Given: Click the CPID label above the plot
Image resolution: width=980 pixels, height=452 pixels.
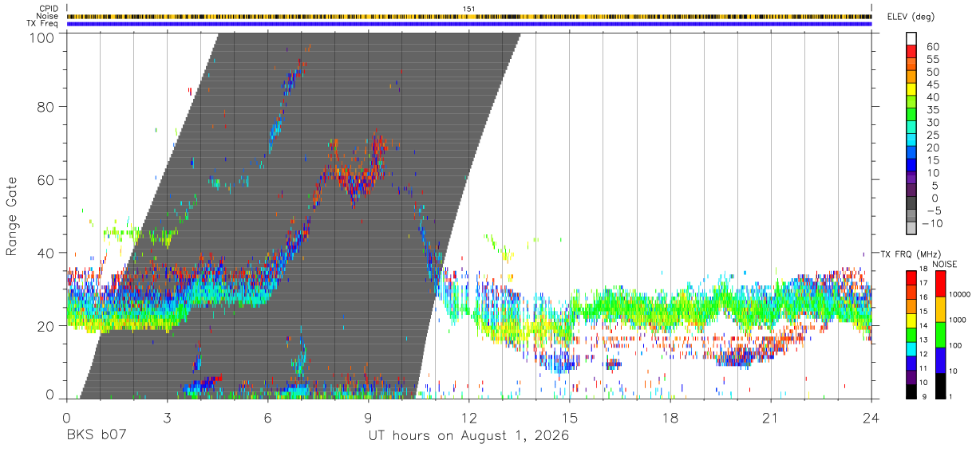Looking at the screenshot, I should coord(49,9).
